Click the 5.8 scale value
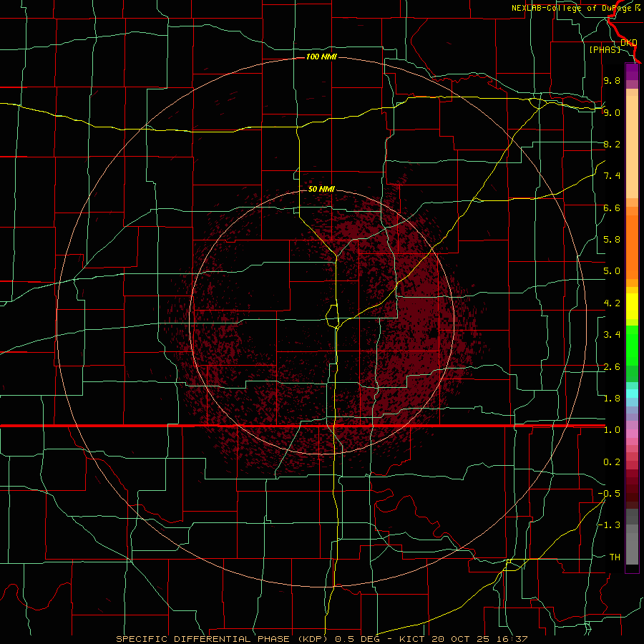Image resolution: width=644 pixels, height=644 pixels. (x=612, y=240)
